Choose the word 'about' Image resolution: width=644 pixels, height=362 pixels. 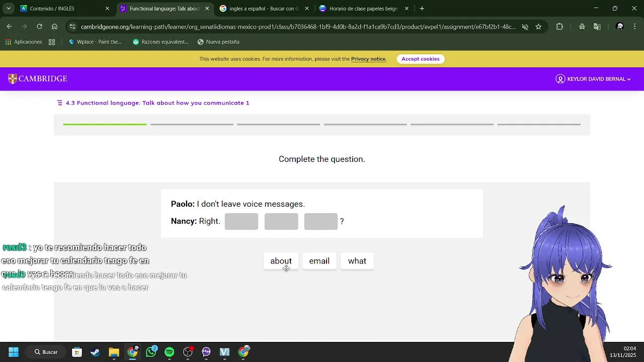click(x=281, y=261)
